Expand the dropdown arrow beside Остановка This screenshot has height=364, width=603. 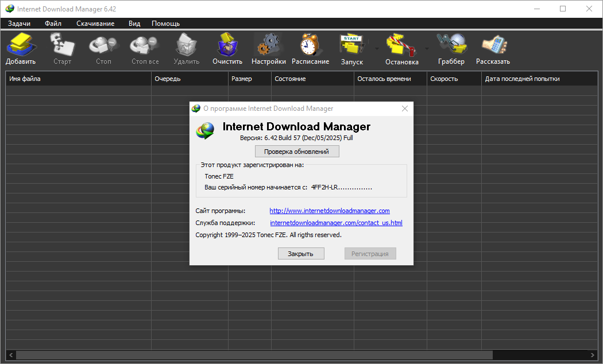[x=427, y=49]
